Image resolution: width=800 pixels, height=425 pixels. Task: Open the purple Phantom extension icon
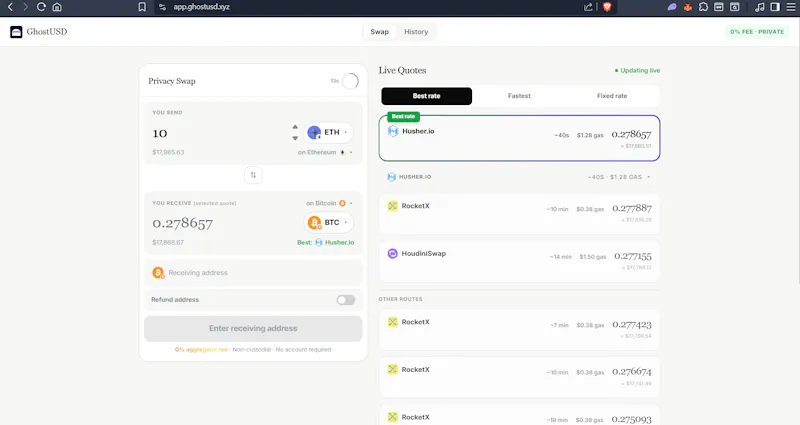tap(672, 7)
